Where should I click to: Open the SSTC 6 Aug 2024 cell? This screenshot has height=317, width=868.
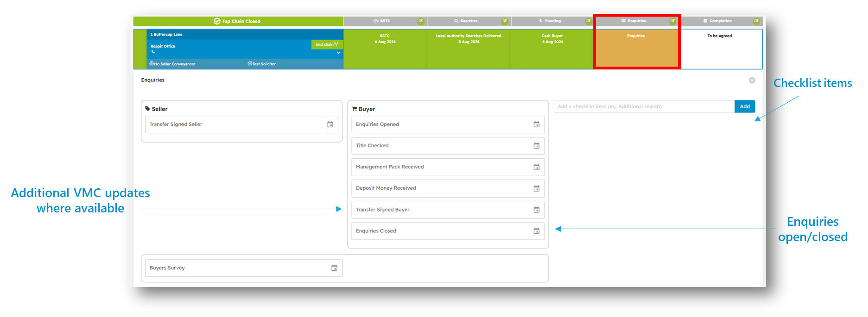(385, 49)
